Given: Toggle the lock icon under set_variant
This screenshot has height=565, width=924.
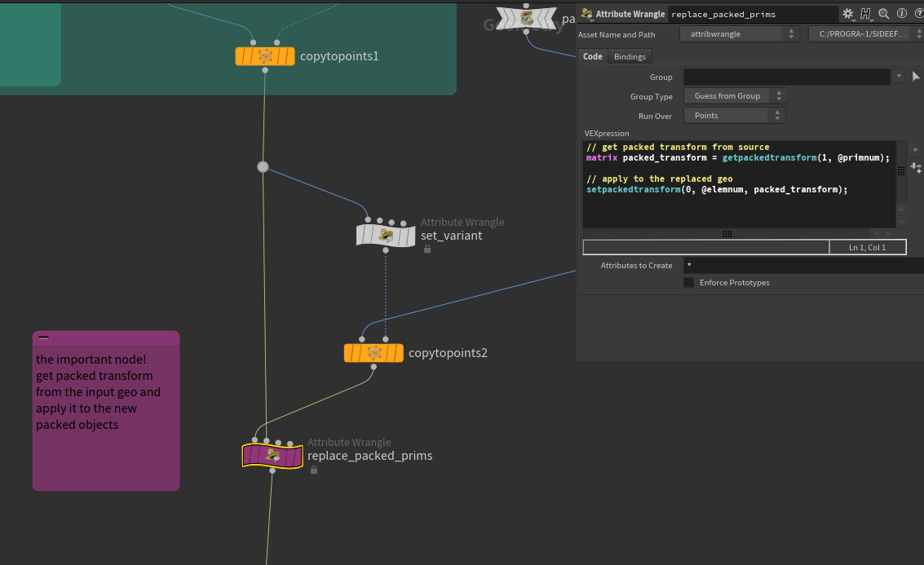Looking at the screenshot, I should [x=427, y=249].
